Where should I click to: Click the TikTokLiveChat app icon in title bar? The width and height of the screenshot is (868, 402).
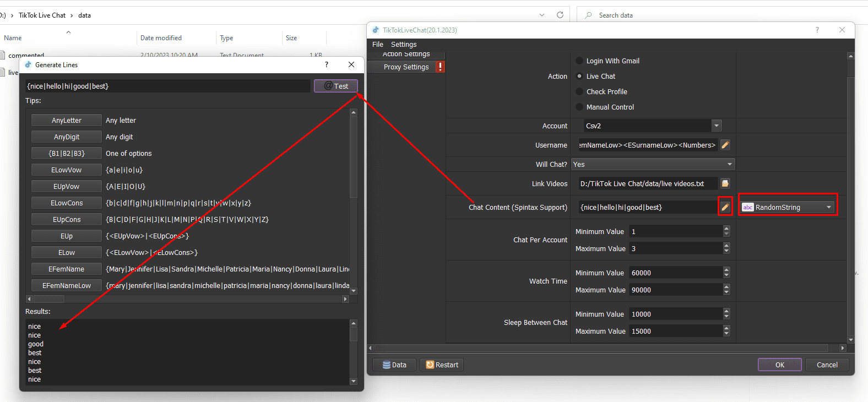[376, 30]
